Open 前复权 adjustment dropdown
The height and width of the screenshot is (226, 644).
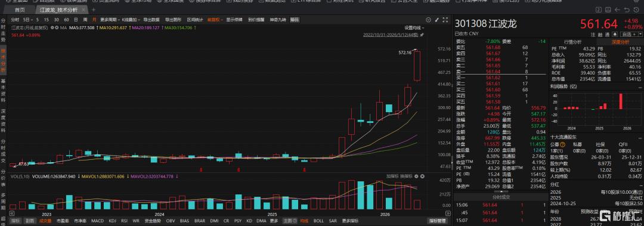215,19
